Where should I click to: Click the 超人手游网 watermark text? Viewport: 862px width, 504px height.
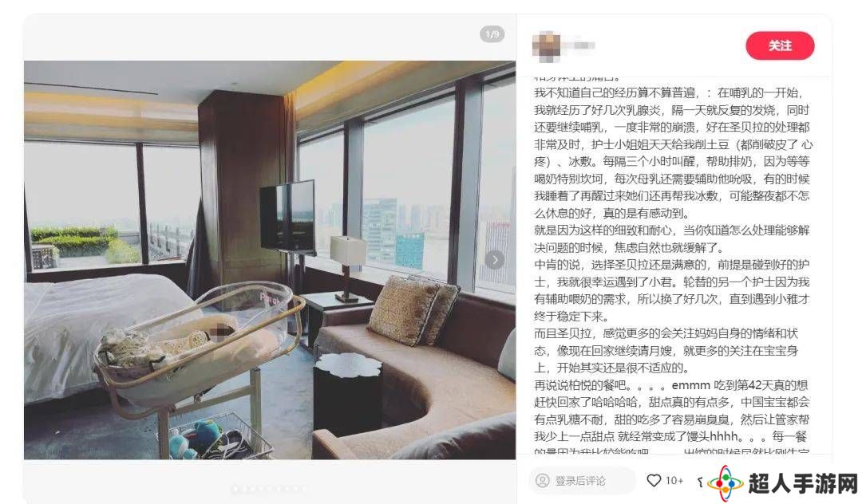pyautogui.click(x=803, y=483)
